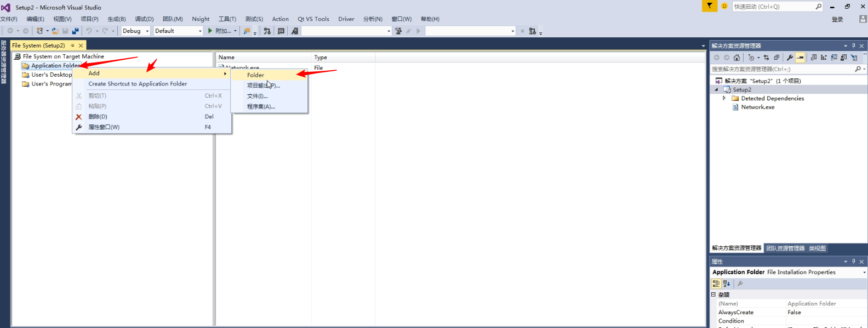This screenshot has width=868, height=328.
Task: Click Add in the context menu
Action: pos(152,73)
